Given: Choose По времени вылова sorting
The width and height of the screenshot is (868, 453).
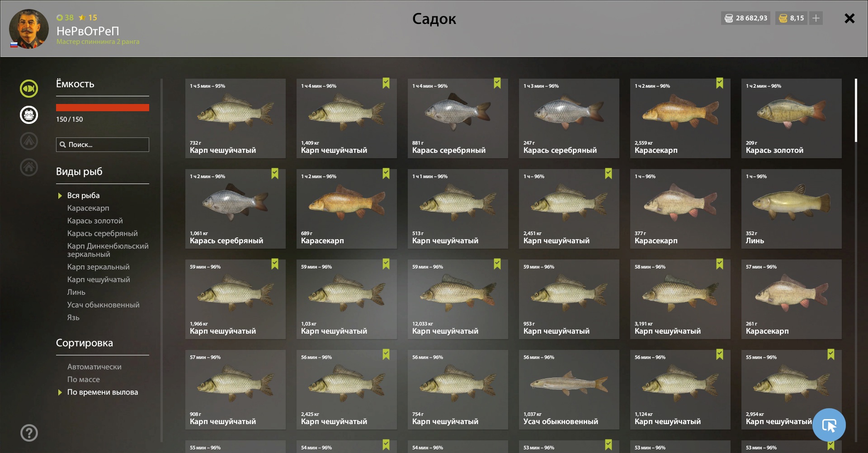Looking at the screenshot, I should (x=103, y=392).
